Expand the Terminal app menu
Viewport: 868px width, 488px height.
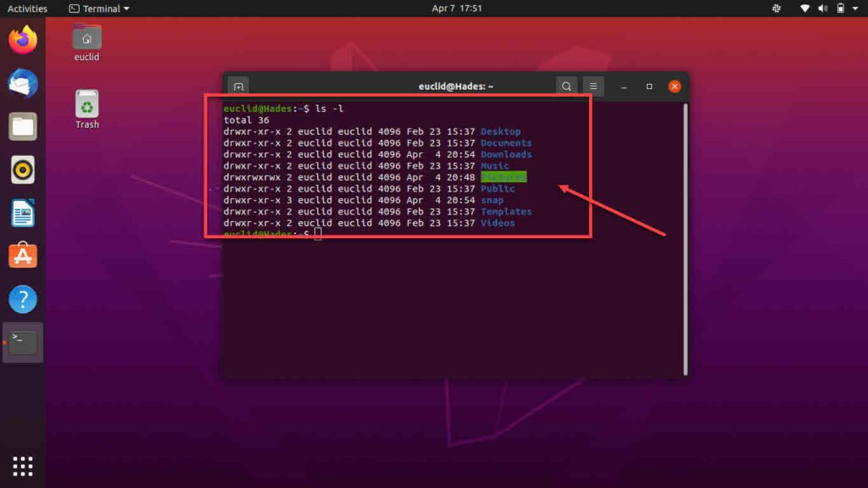point(99,8)
